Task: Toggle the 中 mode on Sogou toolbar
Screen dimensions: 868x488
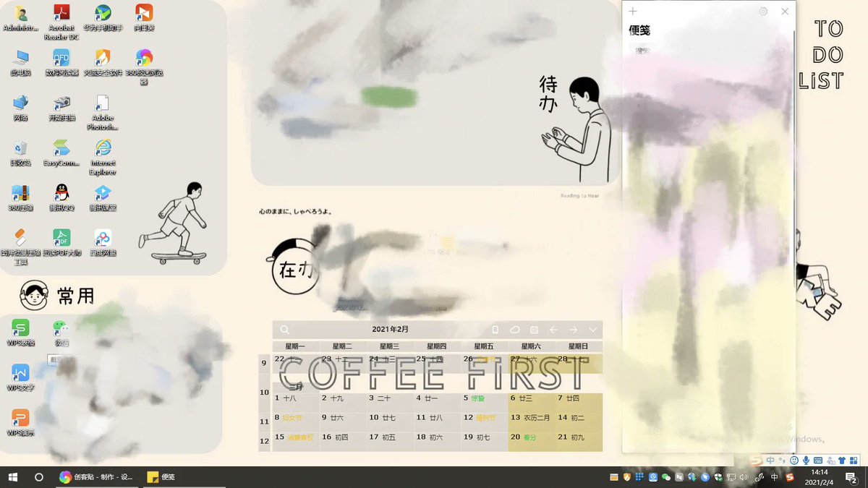Action: tap(770, 460)
